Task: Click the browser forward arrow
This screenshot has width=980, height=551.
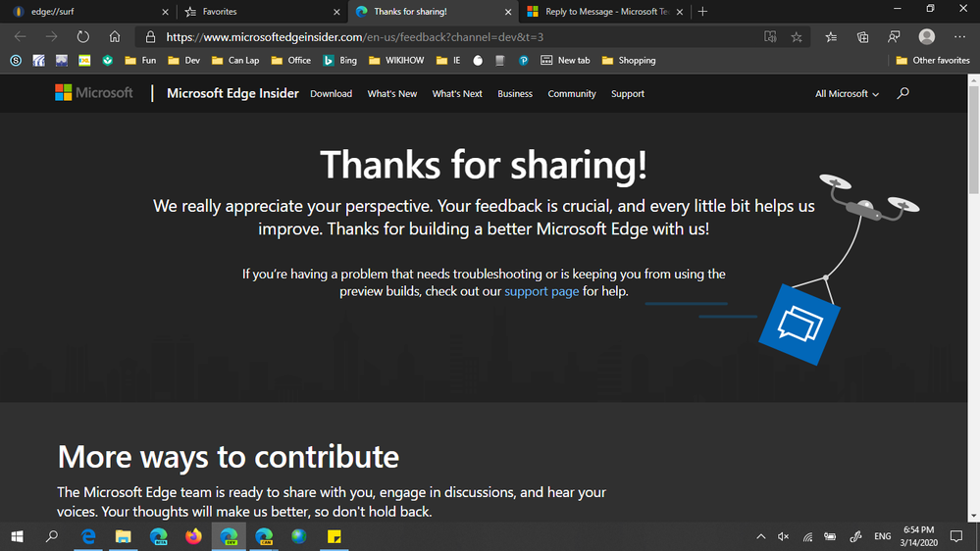Action: 51,37
